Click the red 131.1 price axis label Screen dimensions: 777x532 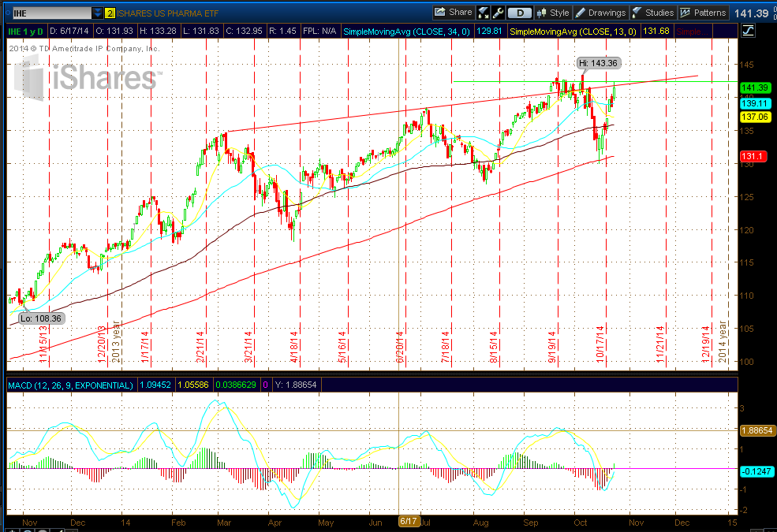(x=753, y=156)
